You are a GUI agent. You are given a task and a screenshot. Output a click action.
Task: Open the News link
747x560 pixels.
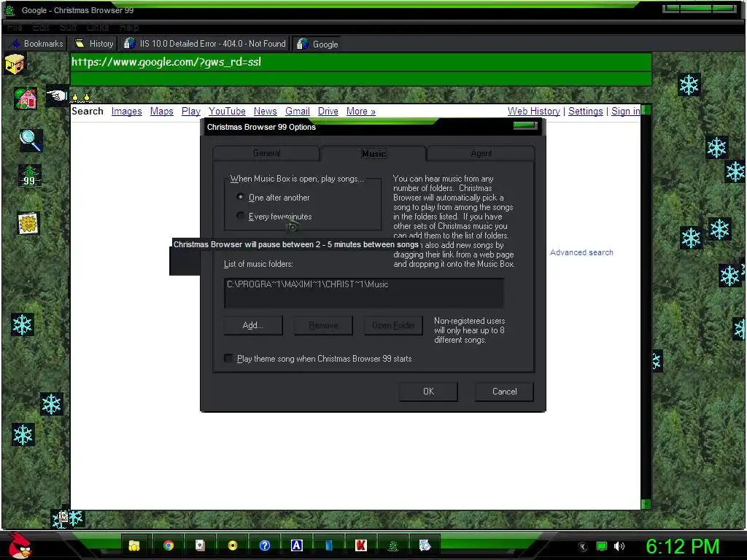(265, 111)
